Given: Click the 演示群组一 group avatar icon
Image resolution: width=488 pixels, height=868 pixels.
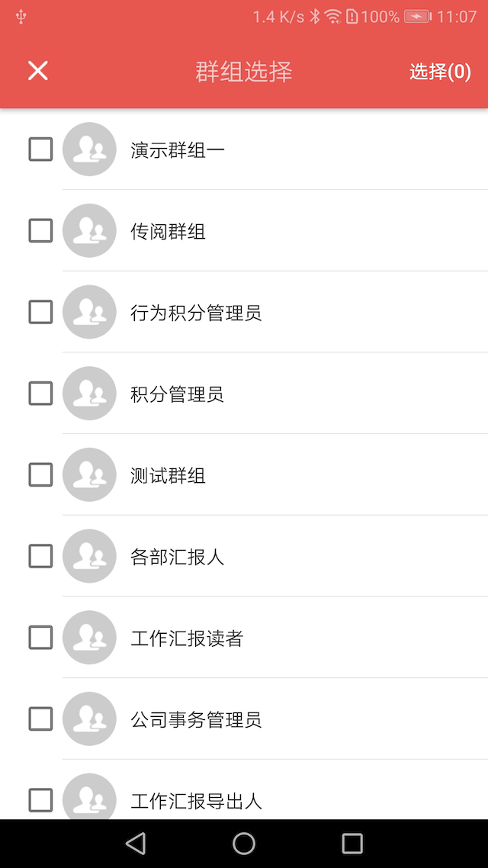Looking at the screenshot, I should [x=89, y=149].
